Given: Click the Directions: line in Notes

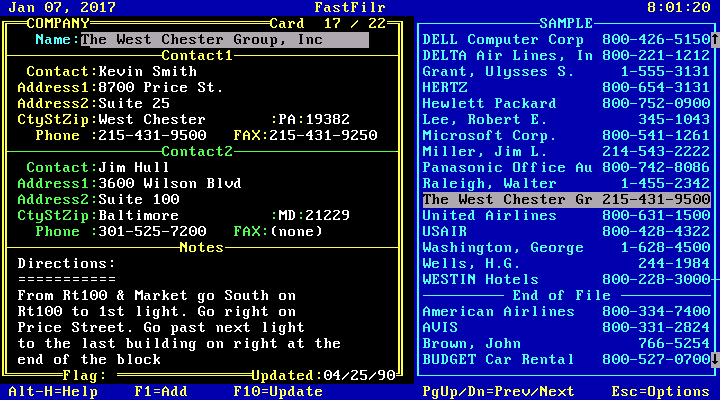Looking at the screenshot, I should 67,264.
